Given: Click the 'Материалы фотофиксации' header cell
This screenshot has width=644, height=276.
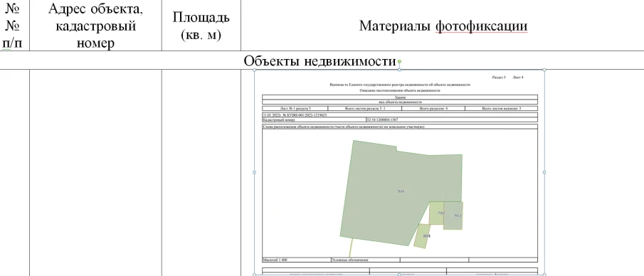Looking at the screenshot, I should (x=443, y=26).
